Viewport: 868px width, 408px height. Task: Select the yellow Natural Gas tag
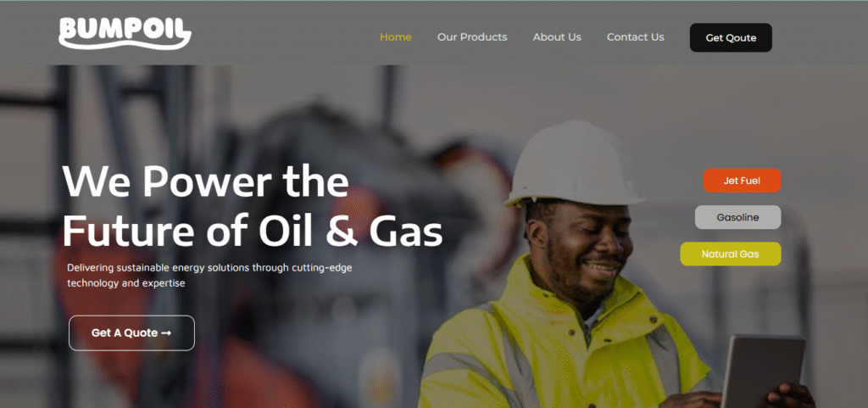click(x=730, y=254)
